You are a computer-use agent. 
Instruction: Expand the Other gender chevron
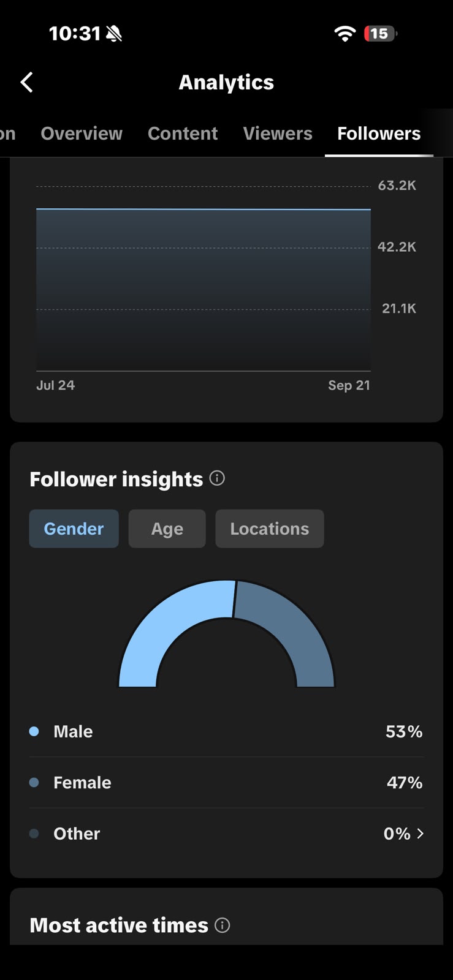pyautogui.click(x=420, y=834)
